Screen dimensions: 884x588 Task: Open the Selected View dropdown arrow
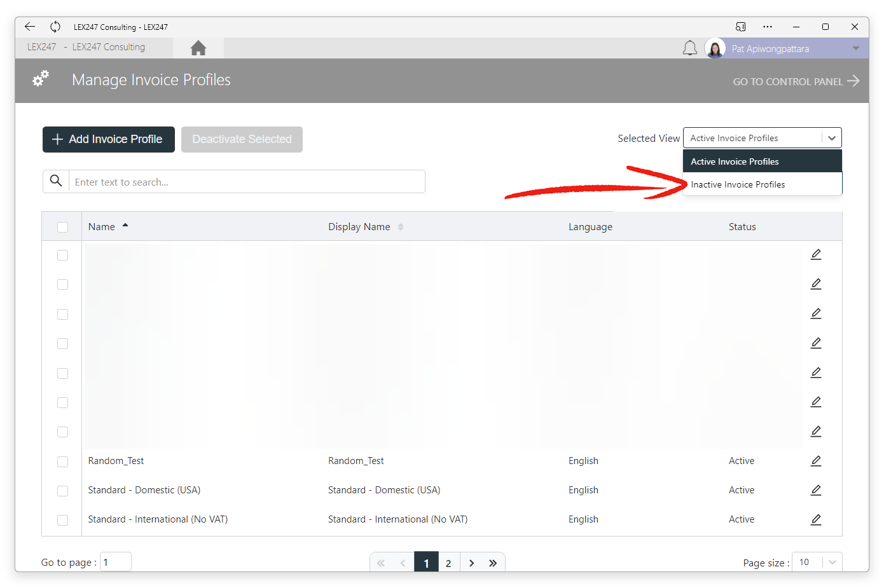[x=832, y=138]
